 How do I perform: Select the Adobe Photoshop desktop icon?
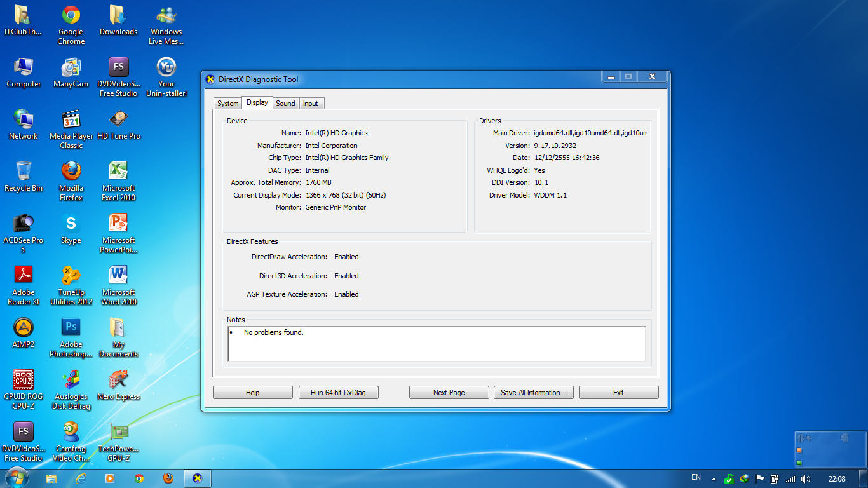point(71,338)
